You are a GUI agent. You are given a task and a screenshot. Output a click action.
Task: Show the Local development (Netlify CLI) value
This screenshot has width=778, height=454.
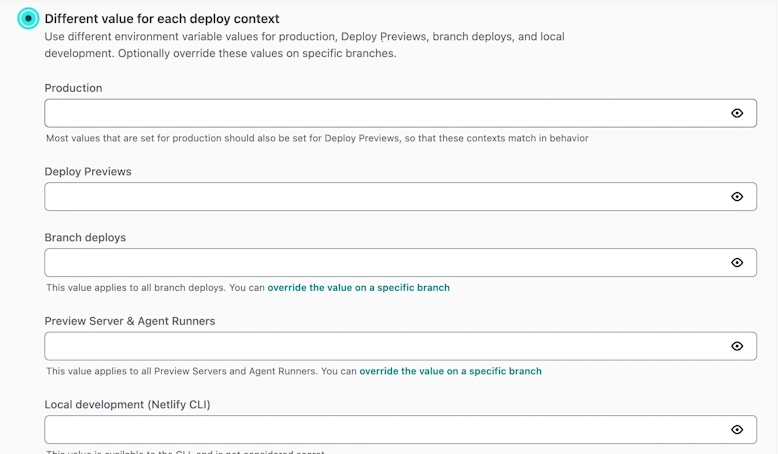pyautogui.click(x=737, y=429)
